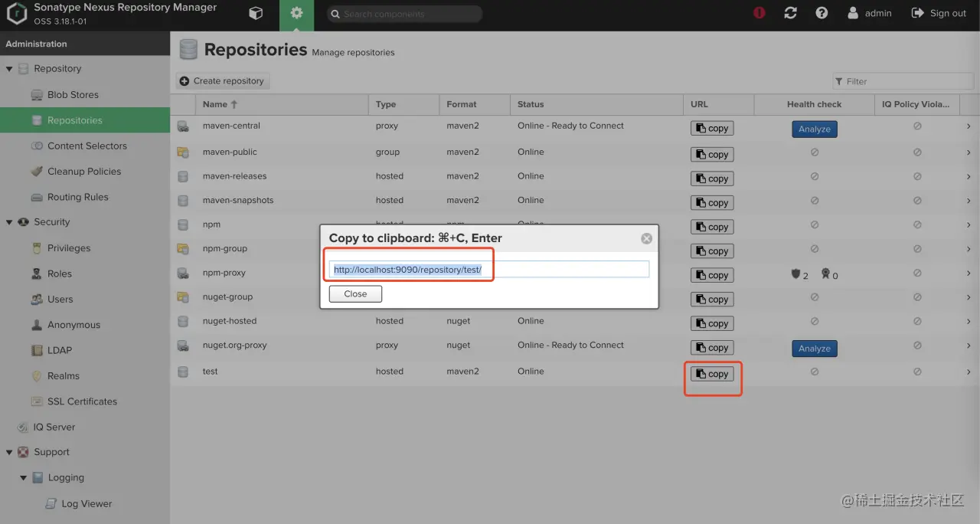
Task: Open maven-central row details chevron
Action: click(969, 126)
